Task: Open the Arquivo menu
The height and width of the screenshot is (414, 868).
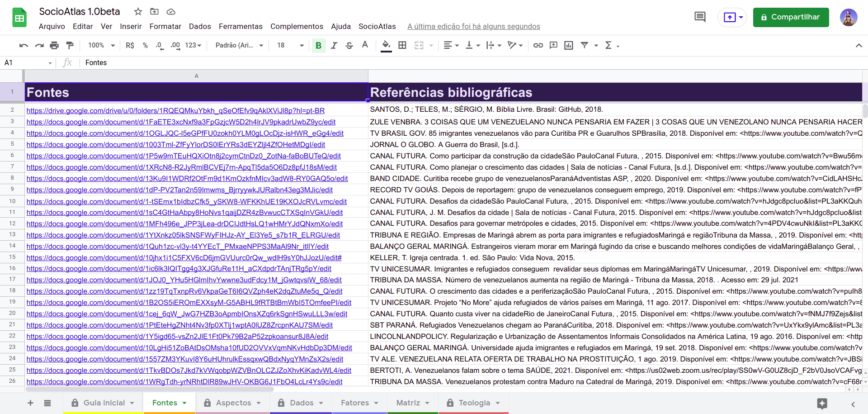Action: [52, 26]
